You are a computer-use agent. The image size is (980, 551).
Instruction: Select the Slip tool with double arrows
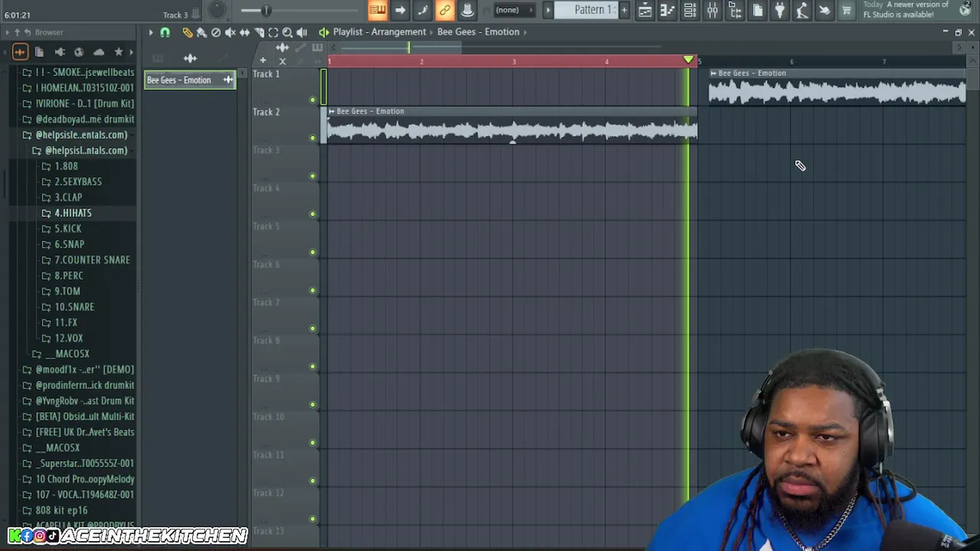[244, 32]
